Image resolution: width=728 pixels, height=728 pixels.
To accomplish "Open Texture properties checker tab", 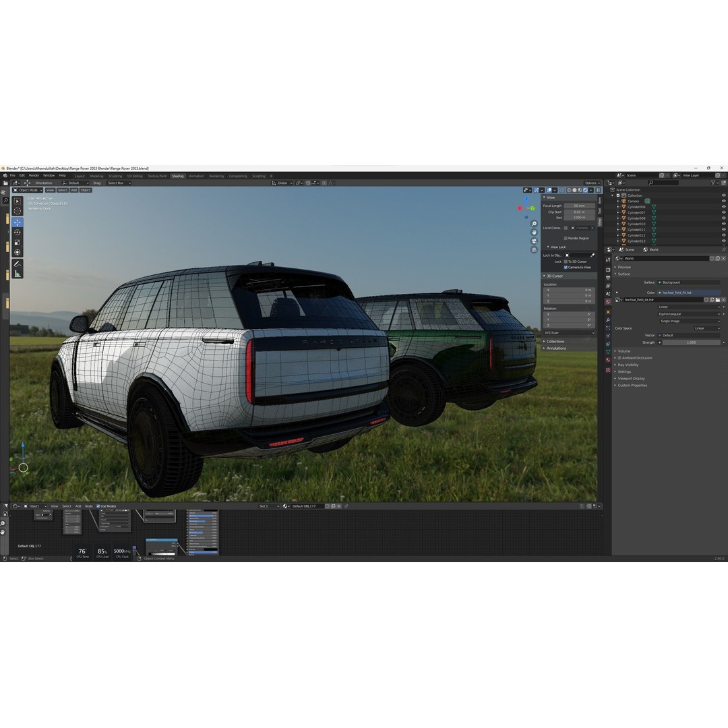I will tap(608, 370).
